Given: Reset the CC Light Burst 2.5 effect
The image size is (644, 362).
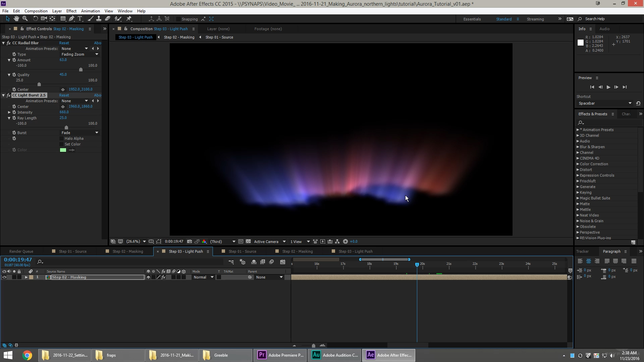Looking at the screenshot, I should [64, 95].
